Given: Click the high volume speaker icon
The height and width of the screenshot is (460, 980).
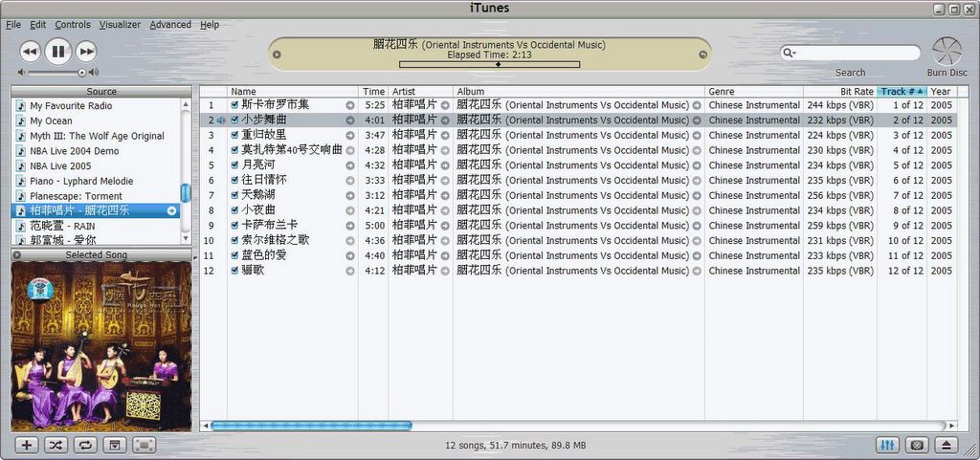Looking at the screenshot, I should (x=94, y=73).
